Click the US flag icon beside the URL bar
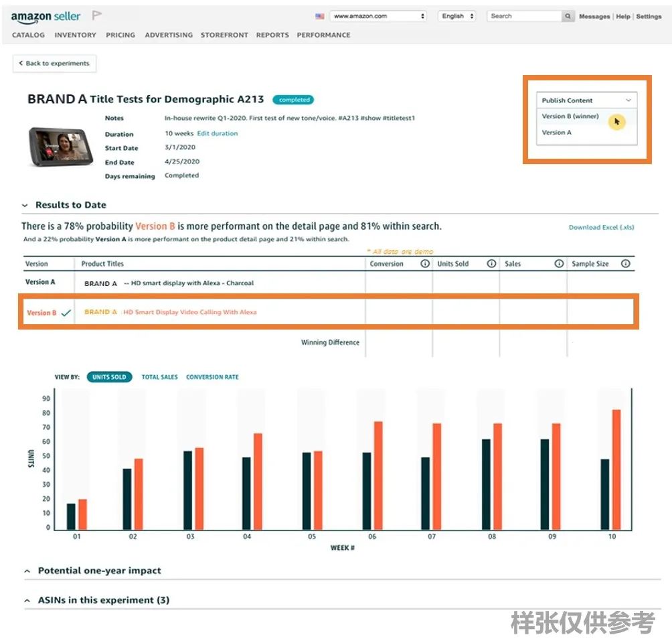The height and width of the screenshot is (641, 672). [320, 15]
